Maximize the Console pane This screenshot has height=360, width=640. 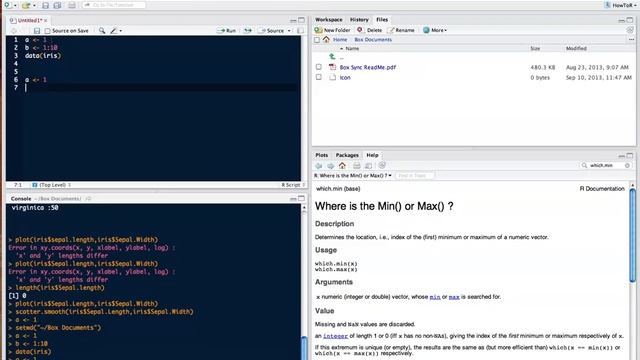(x=301, y=198)
